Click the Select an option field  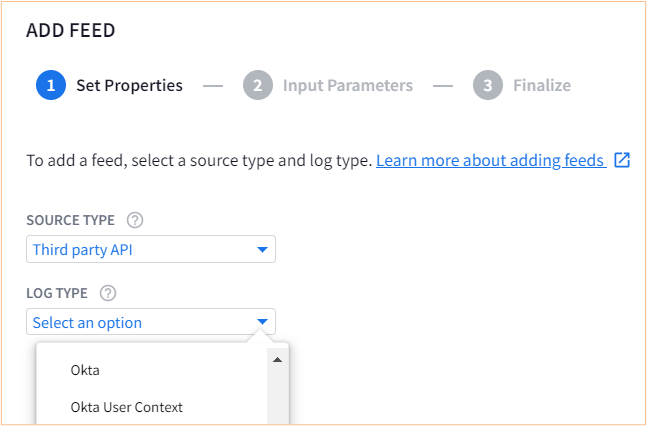point(151,322)
